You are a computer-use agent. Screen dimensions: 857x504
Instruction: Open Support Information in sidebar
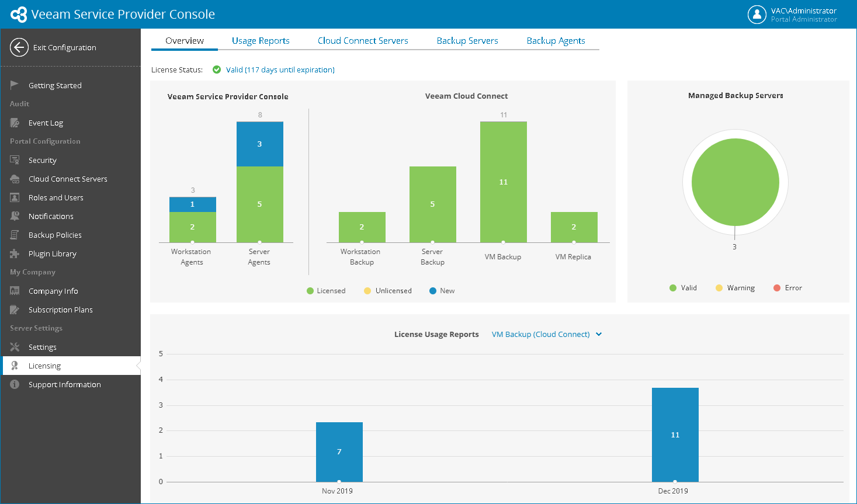click(x=65, y=384)
